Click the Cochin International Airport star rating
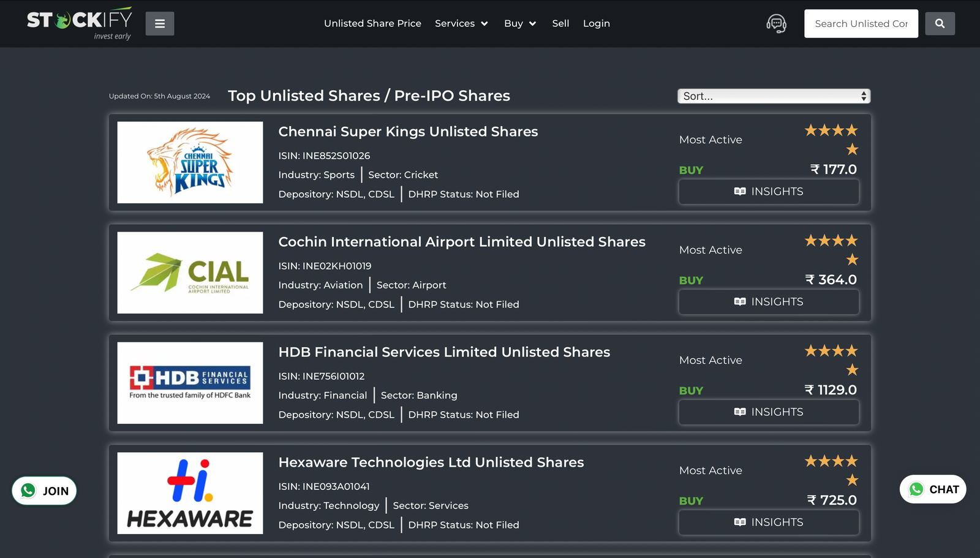980x558 pixels. [831, 250]
